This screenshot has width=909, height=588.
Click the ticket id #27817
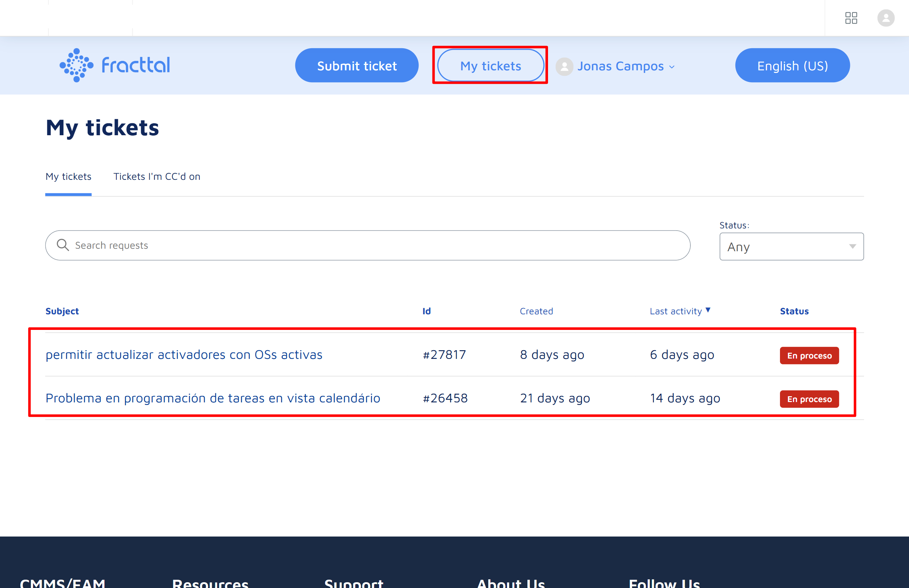(444, 355)
